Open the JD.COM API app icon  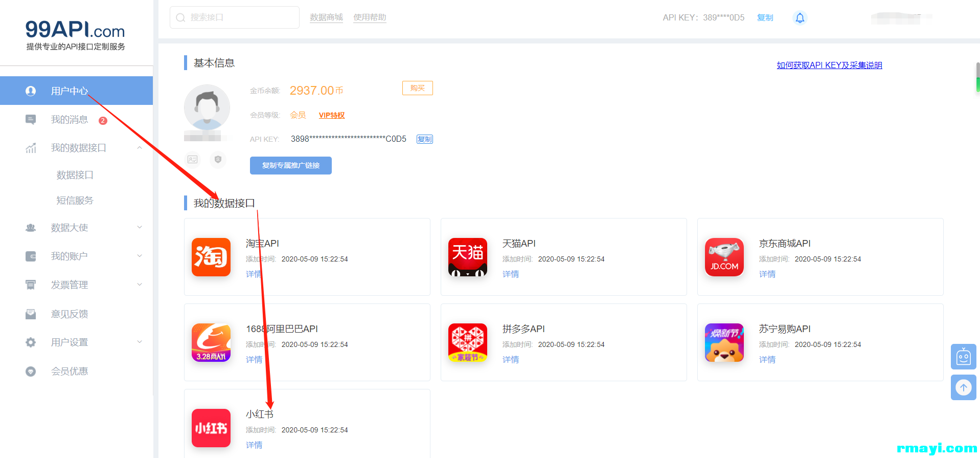click(x=724, y=257)
